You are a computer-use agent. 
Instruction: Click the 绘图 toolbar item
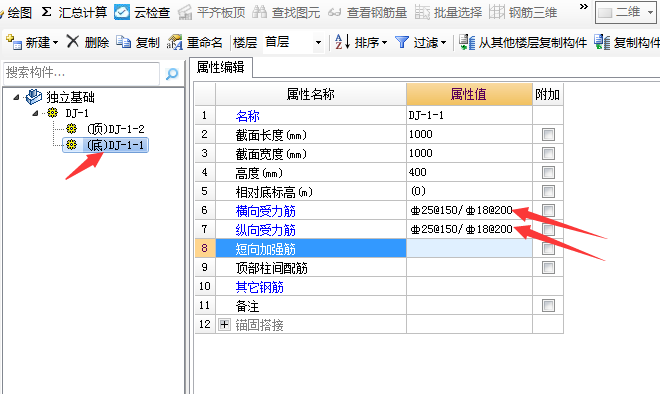pyautogui.click(x=16, y=12)
